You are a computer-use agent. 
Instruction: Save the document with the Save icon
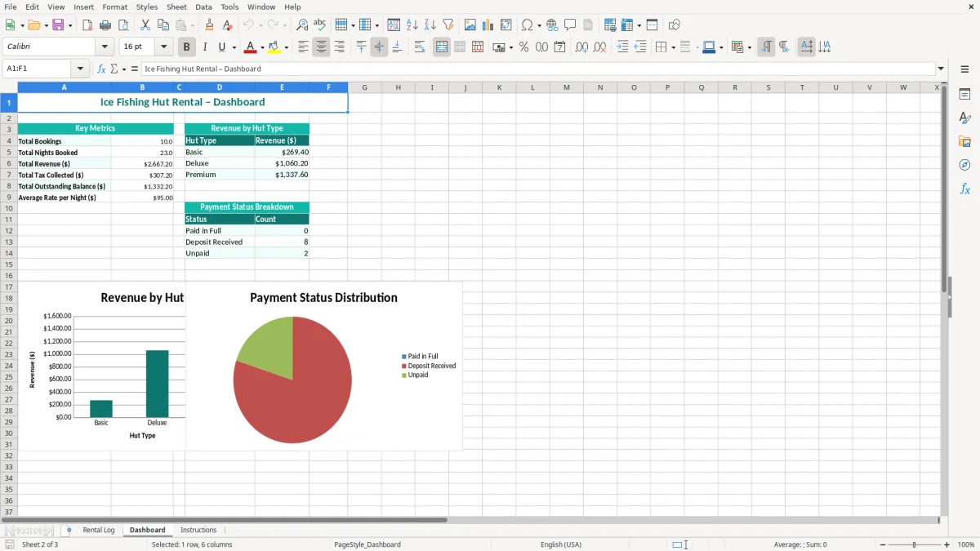coord(58,25)
